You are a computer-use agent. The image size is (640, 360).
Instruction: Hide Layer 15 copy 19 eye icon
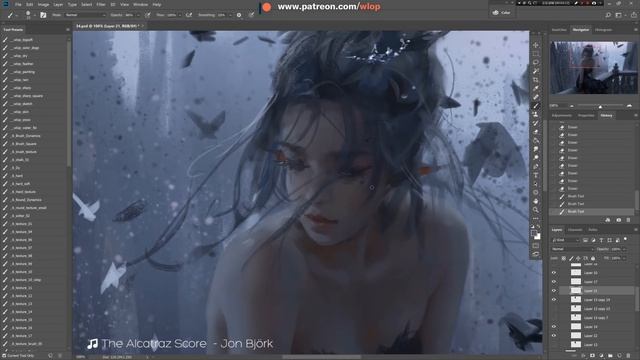click(x=554, y=300)
